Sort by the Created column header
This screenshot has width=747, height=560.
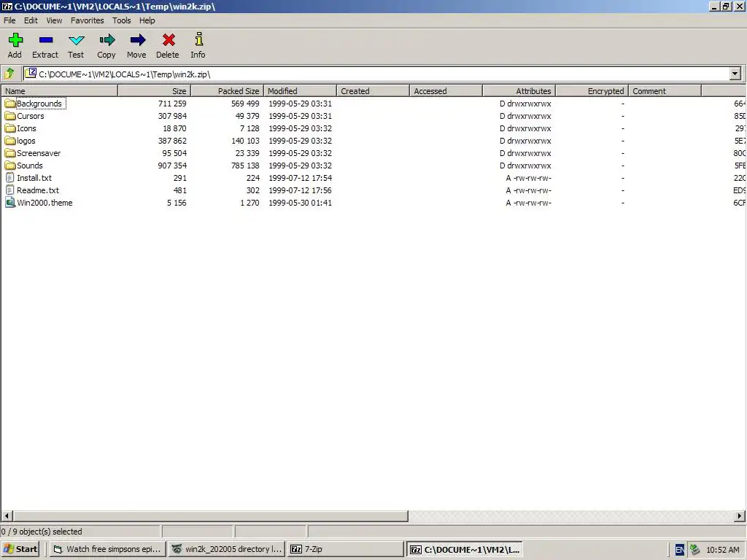[373, 91]
